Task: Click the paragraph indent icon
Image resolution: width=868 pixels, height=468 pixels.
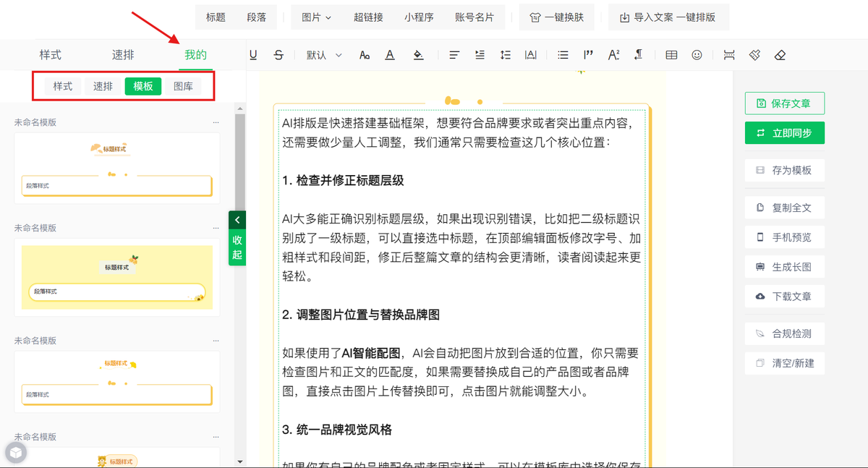Action: (x=480, y=55)
